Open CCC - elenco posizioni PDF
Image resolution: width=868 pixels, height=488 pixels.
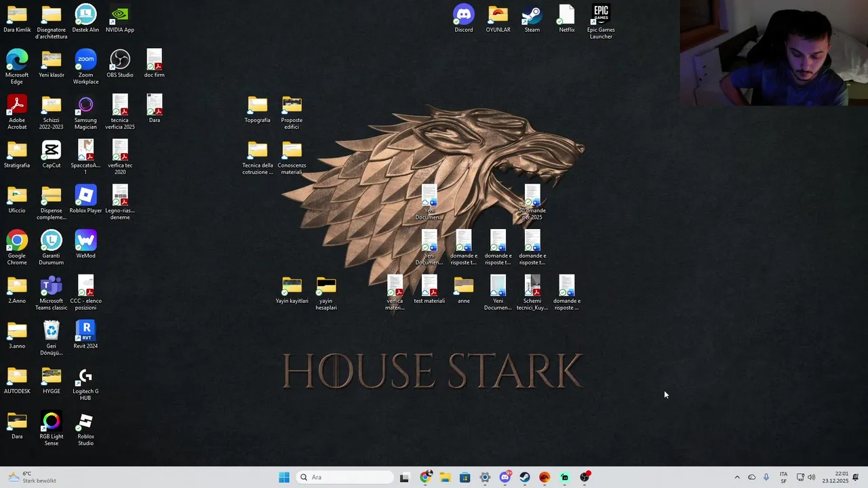(x=85, y=293)
